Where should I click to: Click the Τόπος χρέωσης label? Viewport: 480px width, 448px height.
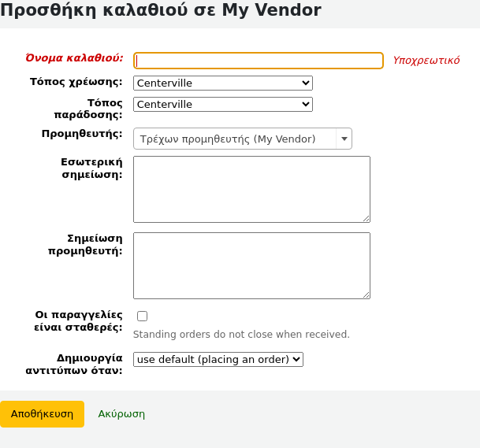click(76, 81)
